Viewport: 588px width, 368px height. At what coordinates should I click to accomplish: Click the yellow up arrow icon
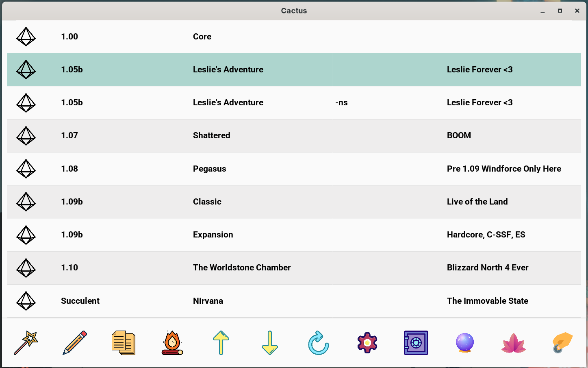tap(221, 343)
